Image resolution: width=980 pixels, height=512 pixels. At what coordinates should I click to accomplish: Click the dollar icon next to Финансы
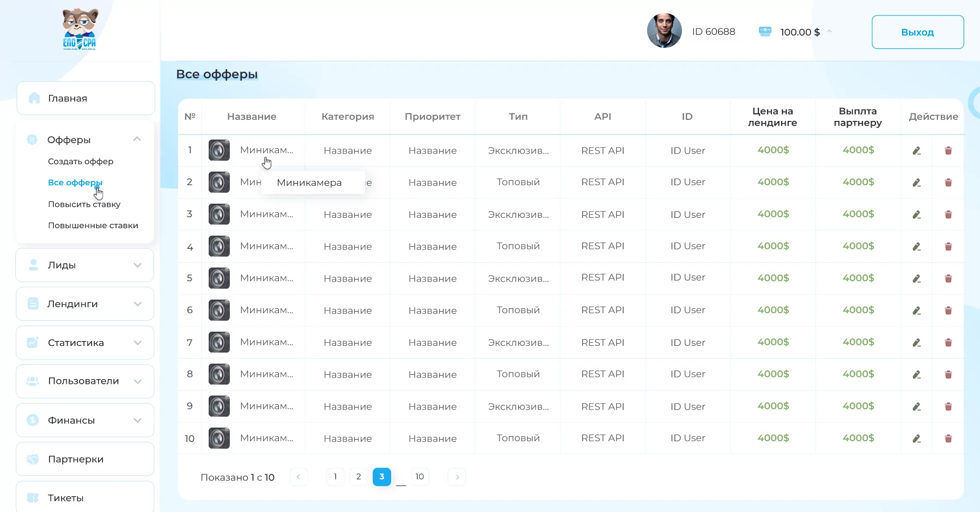(x=33, y=420)
